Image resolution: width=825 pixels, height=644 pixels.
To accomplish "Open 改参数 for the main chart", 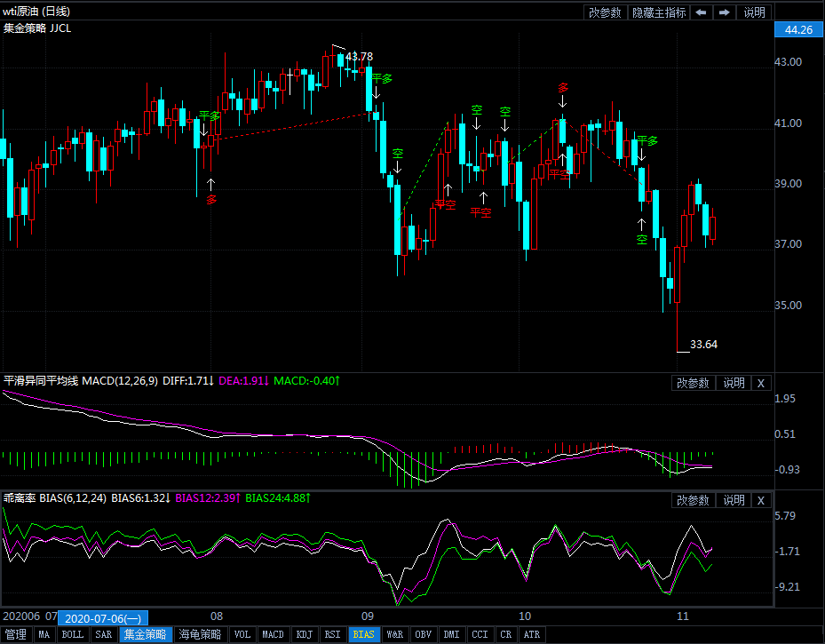I will 605,12.
